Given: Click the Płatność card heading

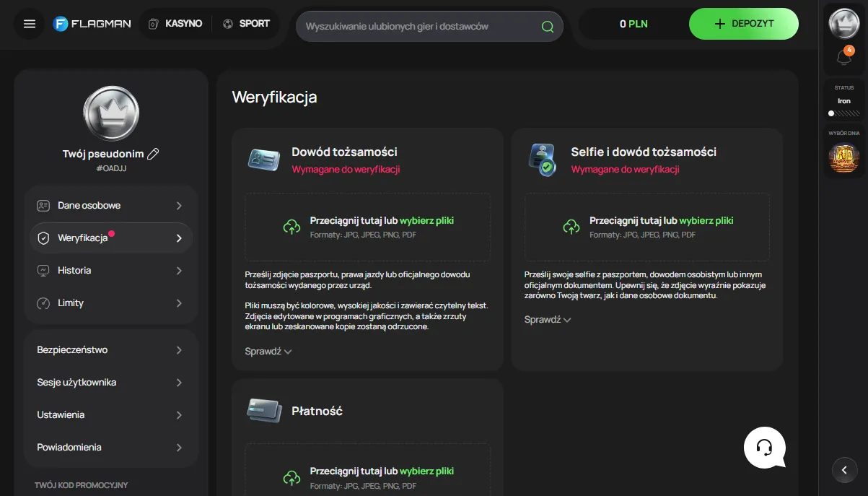Looking at the screenshot, I should (317, 411).
